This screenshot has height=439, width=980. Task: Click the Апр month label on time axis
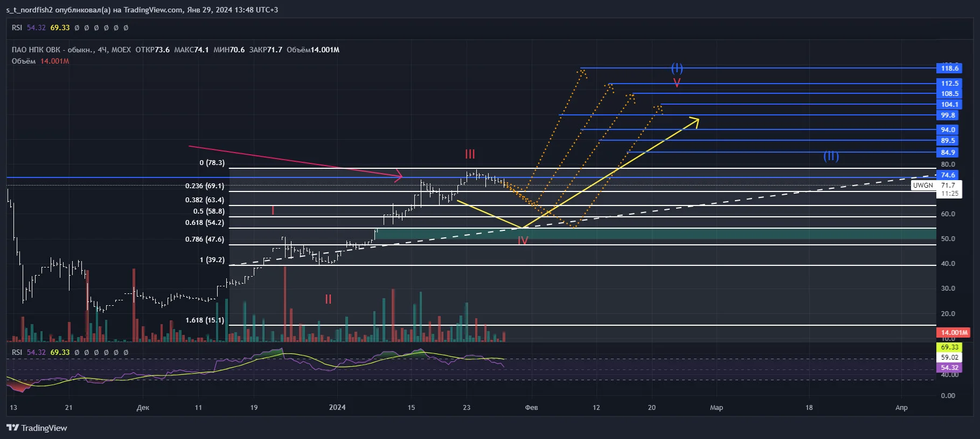[901, 407]
